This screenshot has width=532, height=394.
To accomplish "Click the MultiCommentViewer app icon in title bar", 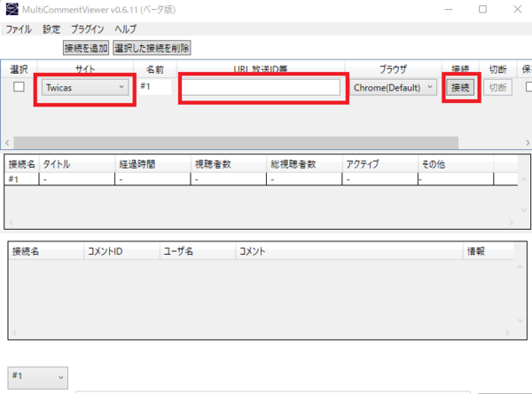I will (12, 9).
